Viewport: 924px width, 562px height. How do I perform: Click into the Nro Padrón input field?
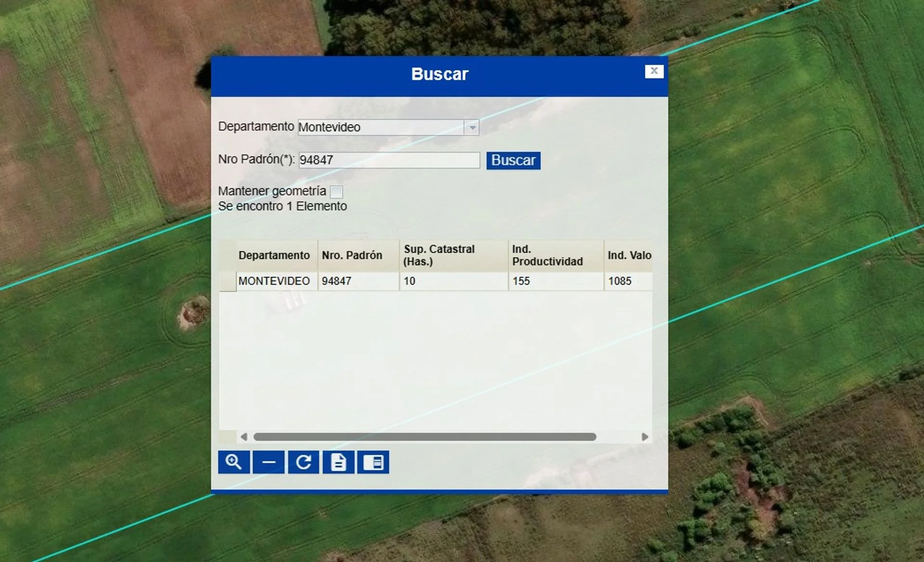[389, 160]
